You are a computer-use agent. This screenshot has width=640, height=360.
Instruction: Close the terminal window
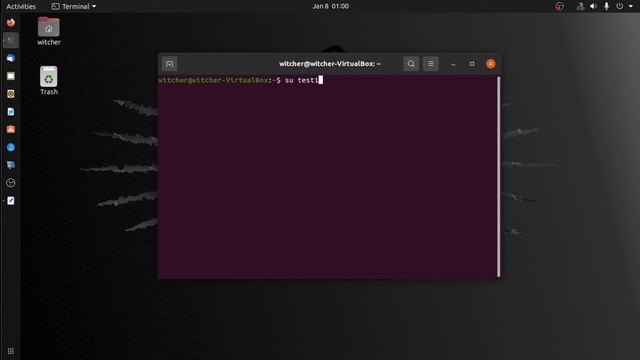point(491,64)
